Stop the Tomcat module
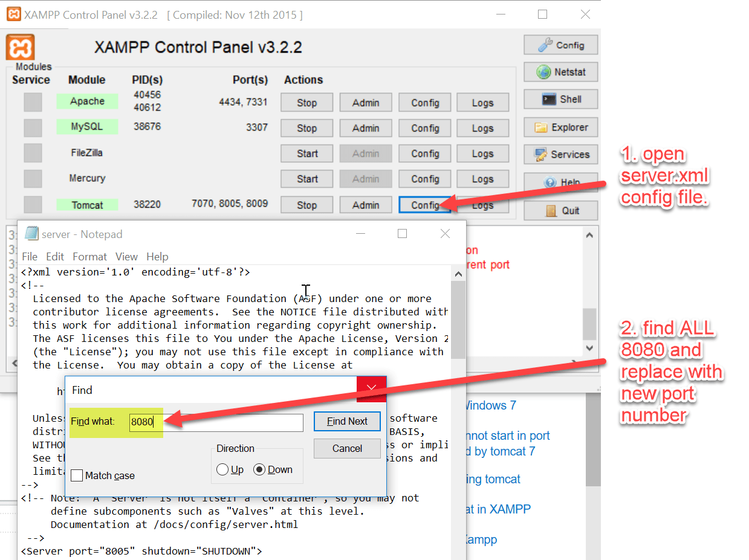Screen dimensions: 749x560 pyautogui.click(x=306, y=204)
